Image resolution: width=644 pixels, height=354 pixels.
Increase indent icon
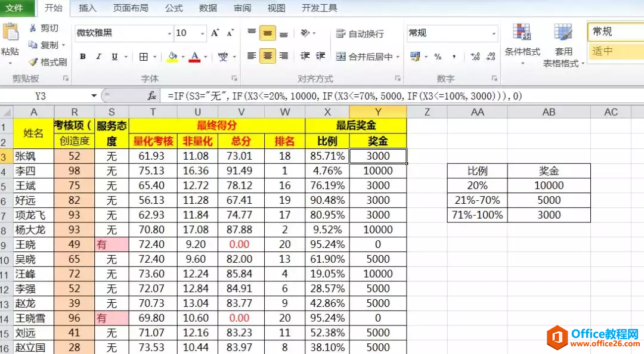click(x=321, y=56)
